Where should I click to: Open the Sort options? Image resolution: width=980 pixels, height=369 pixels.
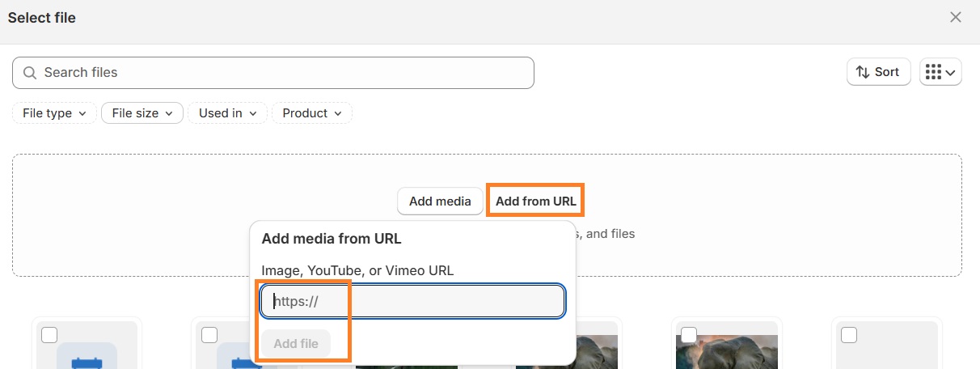click(x=879, y=72)
